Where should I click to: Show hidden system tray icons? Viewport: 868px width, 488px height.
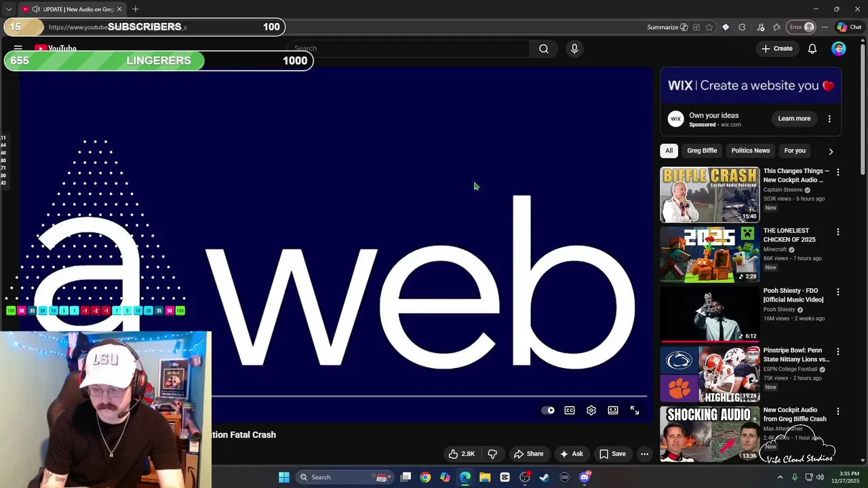[780, 477]
